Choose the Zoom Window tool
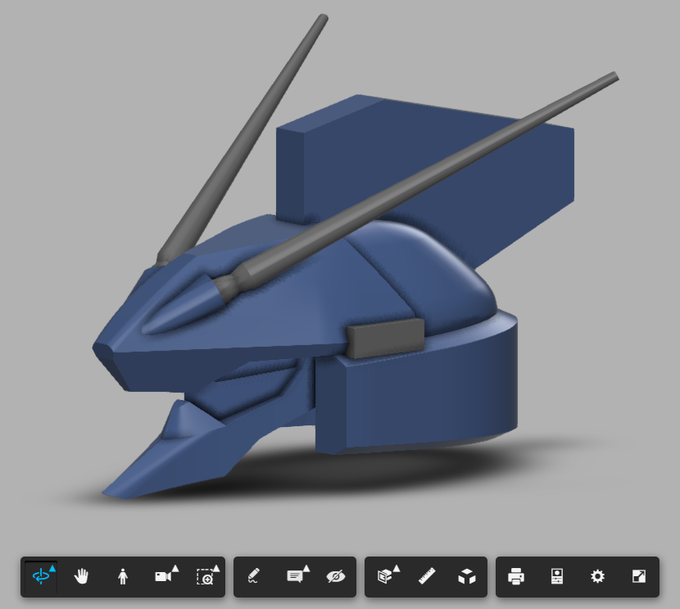 [205, 577]
